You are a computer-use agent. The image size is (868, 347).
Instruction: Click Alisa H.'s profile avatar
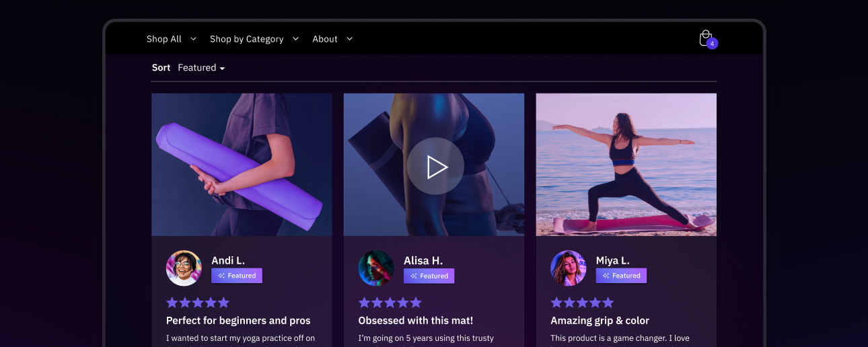tap(376, 268)
